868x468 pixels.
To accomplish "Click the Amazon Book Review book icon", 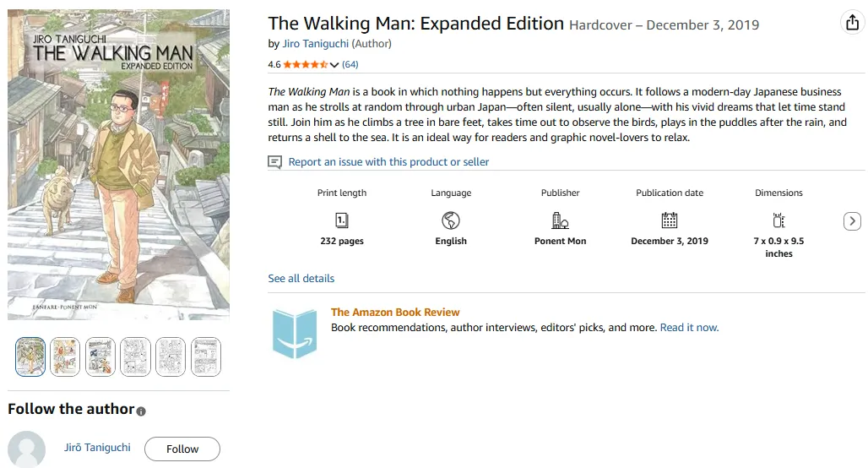I will click(x=295, y=334).
